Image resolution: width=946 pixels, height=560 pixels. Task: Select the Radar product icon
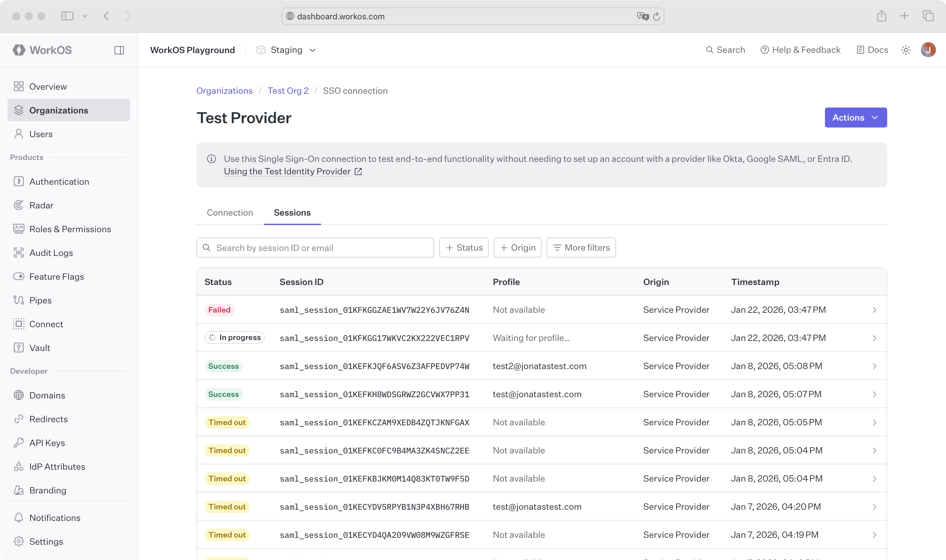[19, 205]
